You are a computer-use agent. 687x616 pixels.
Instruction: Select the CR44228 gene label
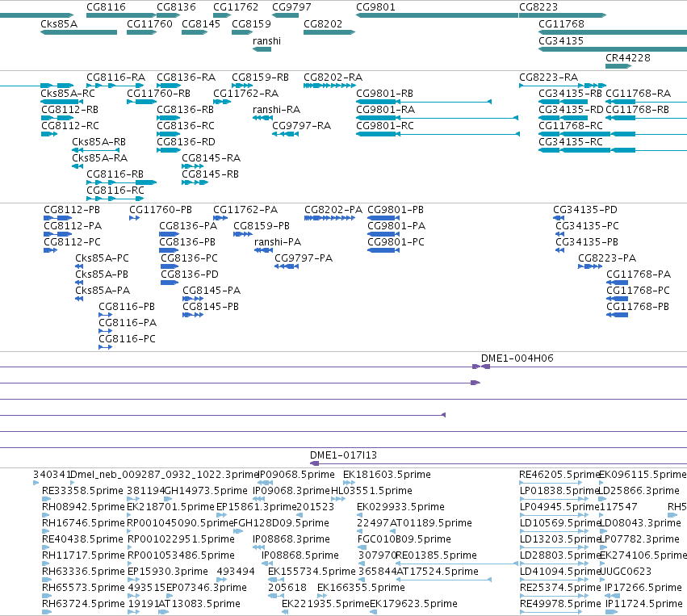628,58
